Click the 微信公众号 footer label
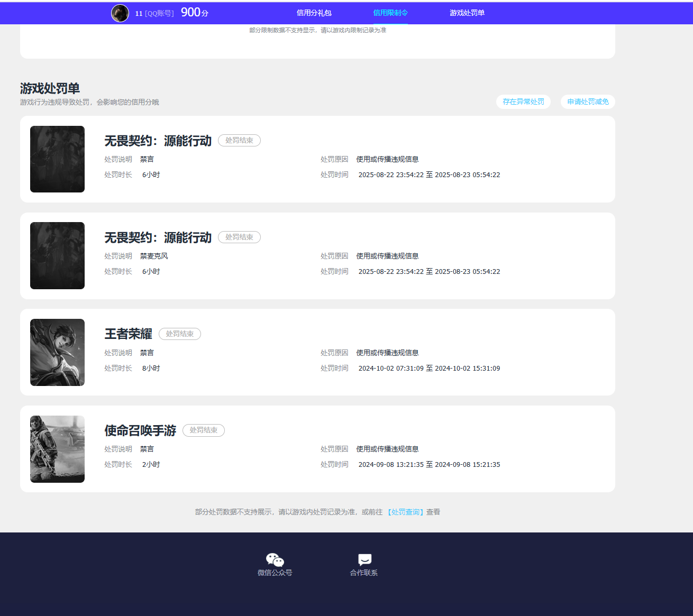 [275, 573]
